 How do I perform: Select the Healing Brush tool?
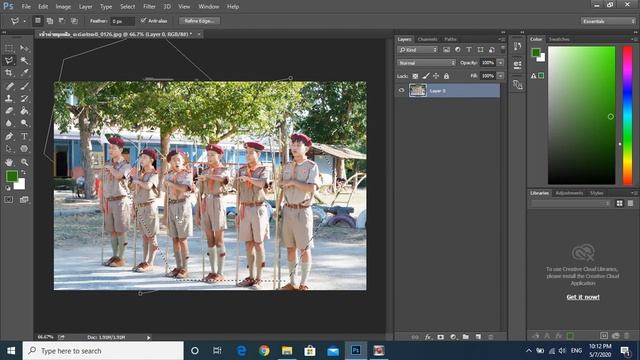9,86
